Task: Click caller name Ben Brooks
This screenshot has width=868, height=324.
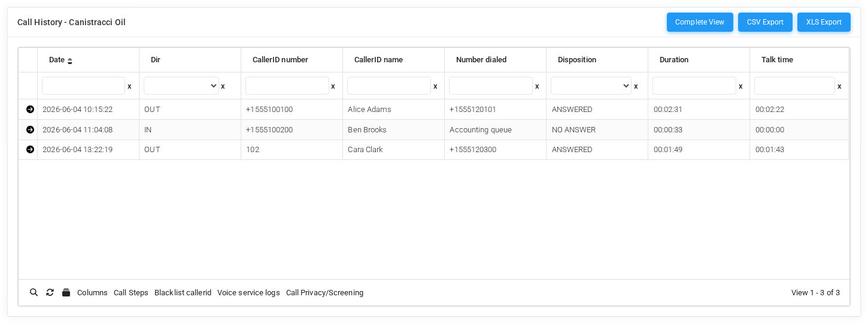Action: point(367,129)
